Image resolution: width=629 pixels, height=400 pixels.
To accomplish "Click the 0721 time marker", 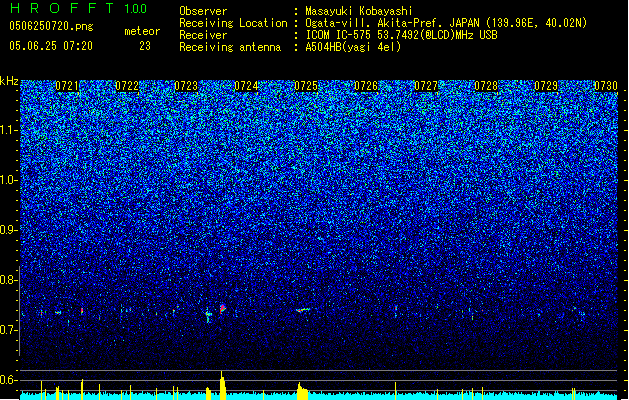I will pos(67,86).
